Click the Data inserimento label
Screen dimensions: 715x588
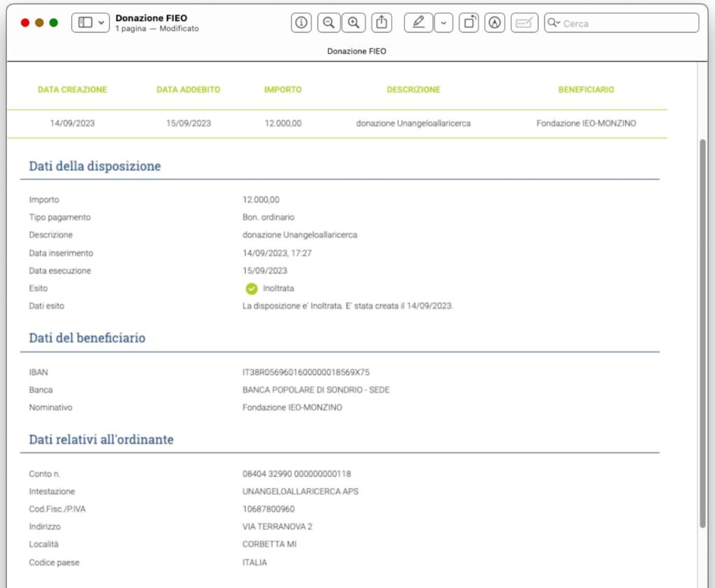(x=61, y=253)
